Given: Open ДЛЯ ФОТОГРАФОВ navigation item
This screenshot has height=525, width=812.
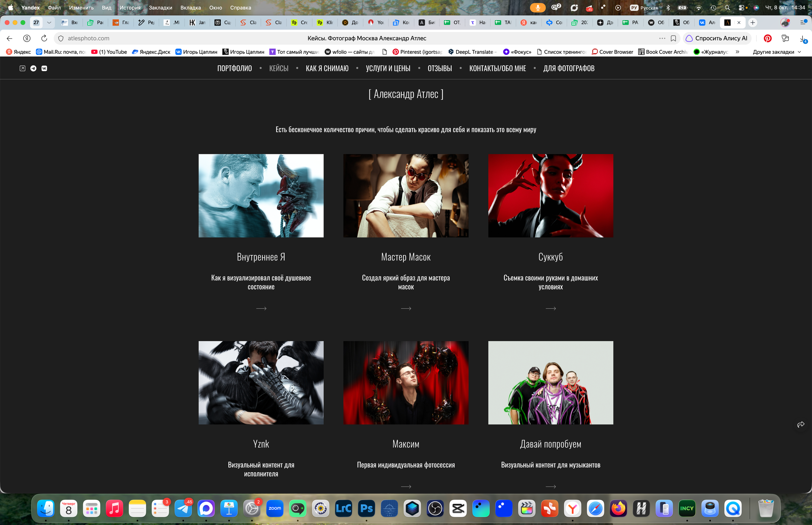Looking at the screenshot, I should pyautogui.click(x=569, y=68).
